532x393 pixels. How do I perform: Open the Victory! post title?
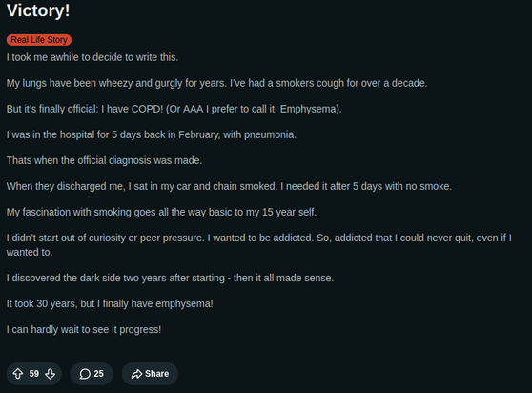pos(38,10)
